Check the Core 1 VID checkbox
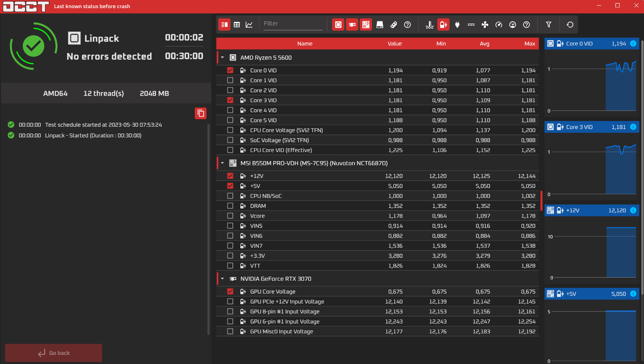The image size is (644, 364). tap(230, 80)
